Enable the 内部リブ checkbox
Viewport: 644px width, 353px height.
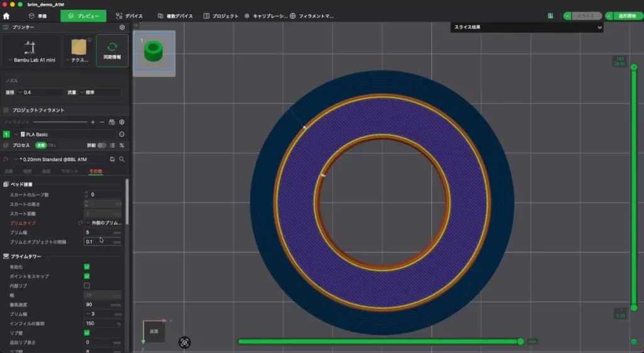[x=87, y=286]
